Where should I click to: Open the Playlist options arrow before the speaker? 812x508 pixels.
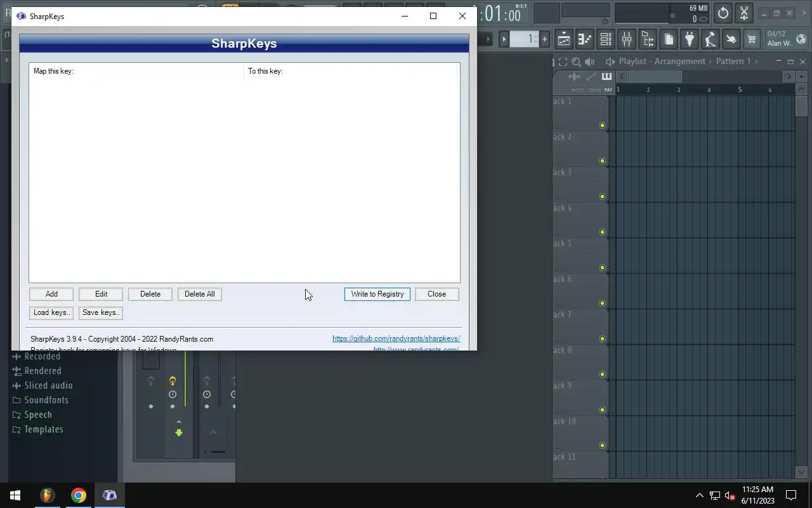click(610, 62)
